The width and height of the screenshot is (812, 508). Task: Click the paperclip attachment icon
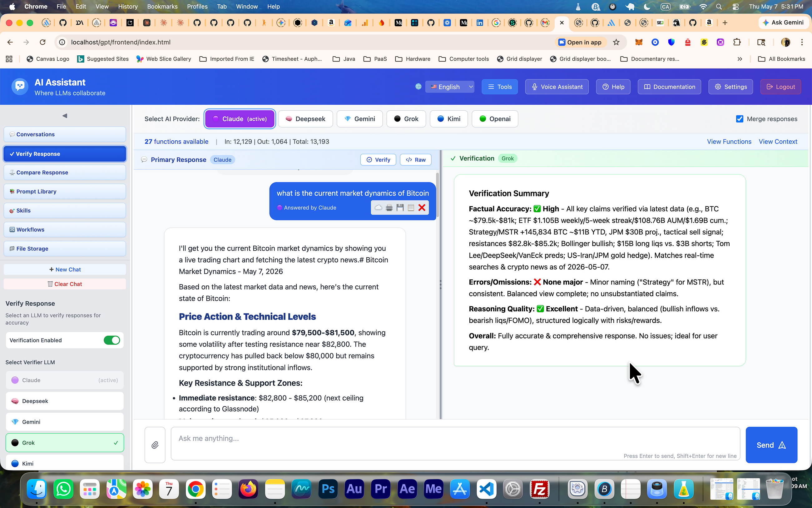click(x=155, y=445)
